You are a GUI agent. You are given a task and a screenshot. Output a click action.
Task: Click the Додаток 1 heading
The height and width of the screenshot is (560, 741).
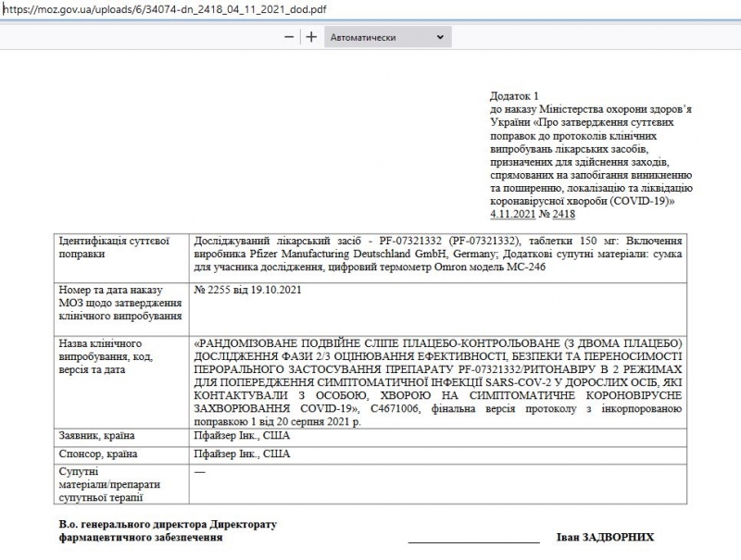pos(513,96)
